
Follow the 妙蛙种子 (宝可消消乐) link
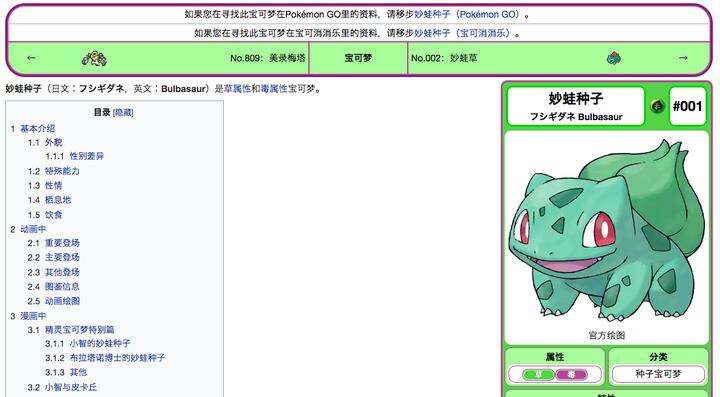click(464, 33)
